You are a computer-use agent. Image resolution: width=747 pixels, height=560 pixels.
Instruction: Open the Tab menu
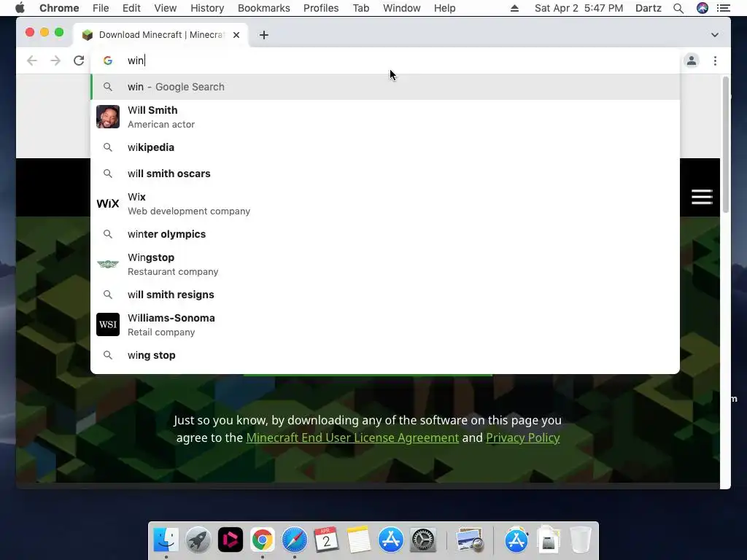coord(360,8)
